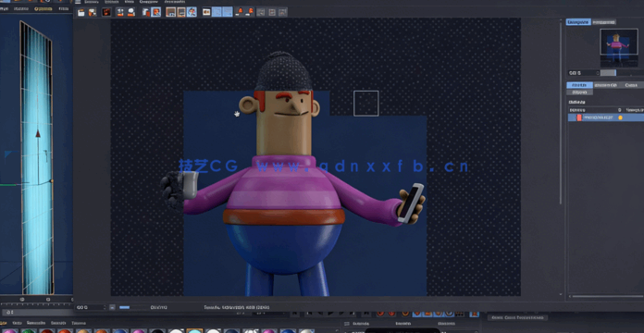
Task: Select the highlighted cyan material ball
Action: [x=194, y=331]
